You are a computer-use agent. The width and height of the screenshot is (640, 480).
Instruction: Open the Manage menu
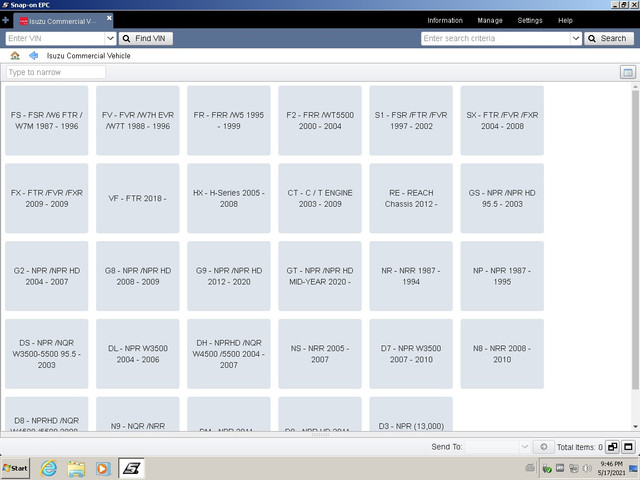click(x=490, y=20)
